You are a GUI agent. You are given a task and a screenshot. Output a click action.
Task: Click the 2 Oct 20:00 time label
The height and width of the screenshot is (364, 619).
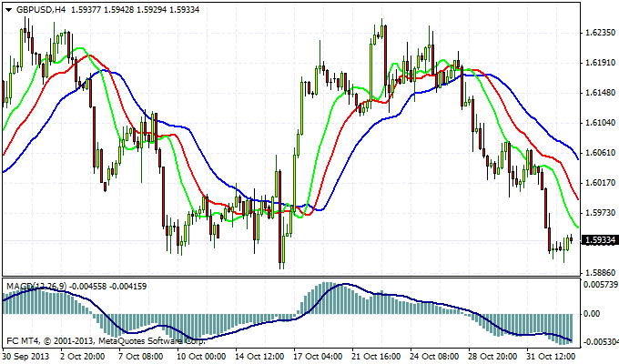pos(83,357)
